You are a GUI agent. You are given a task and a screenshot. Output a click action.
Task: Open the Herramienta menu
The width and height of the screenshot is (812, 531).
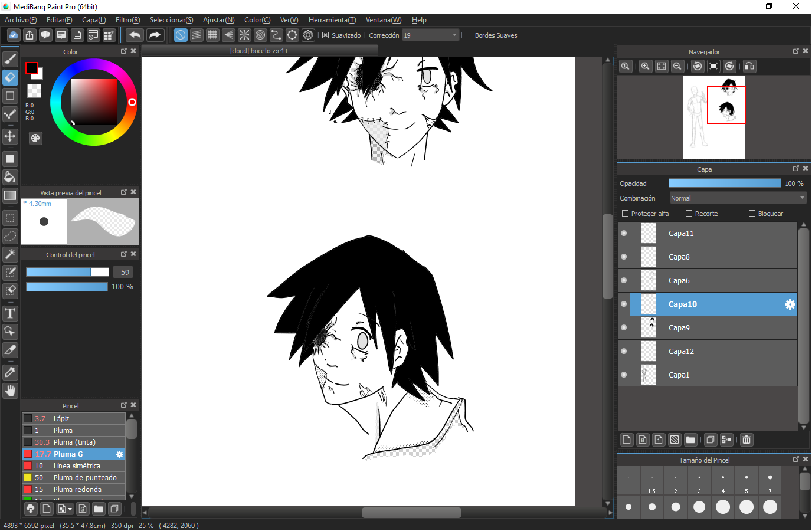[x=332, y=20]
